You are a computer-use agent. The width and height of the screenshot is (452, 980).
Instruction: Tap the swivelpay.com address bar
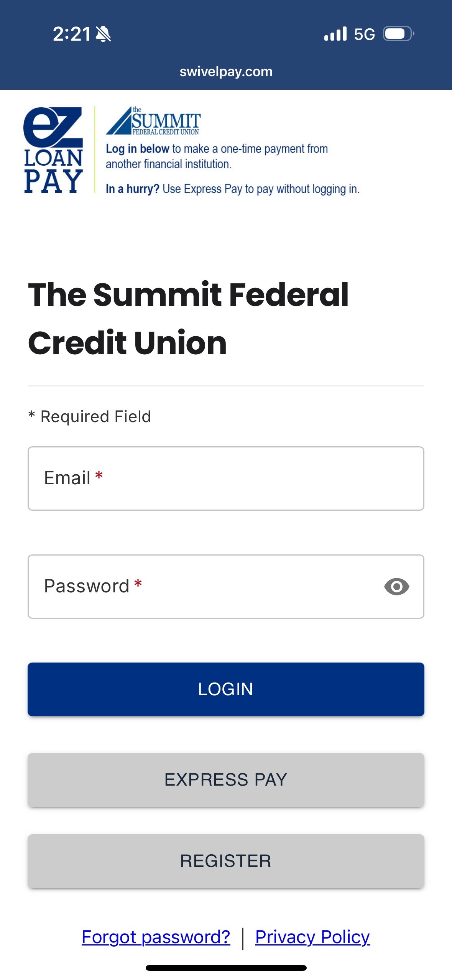226,72
